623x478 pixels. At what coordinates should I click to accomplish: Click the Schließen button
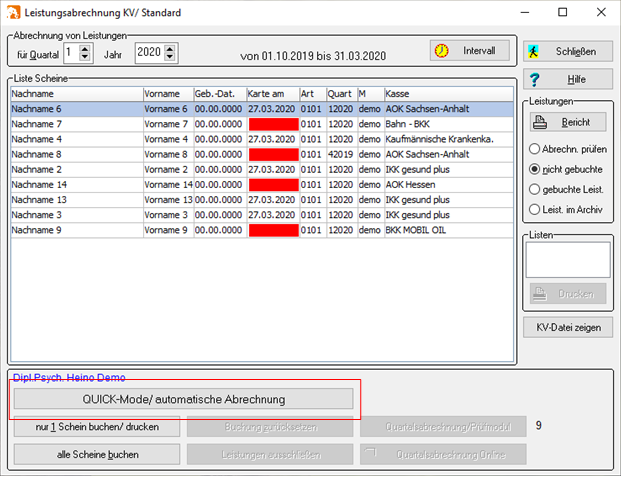(568, 52)
